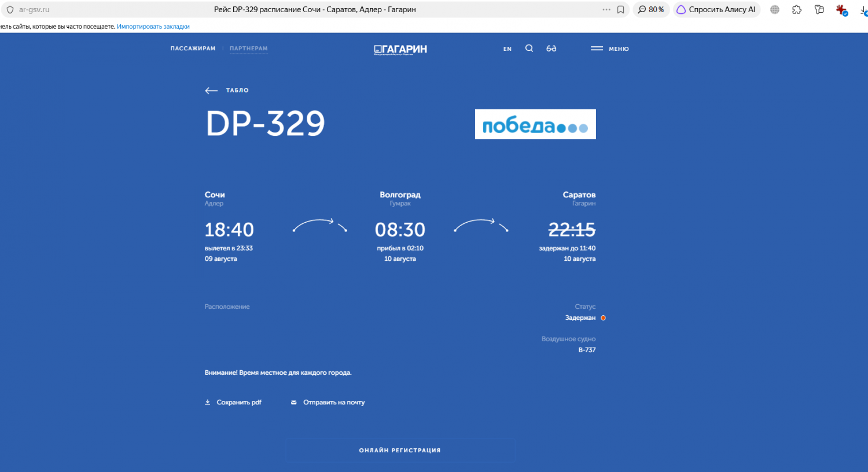Click the site security shield icon
This screenshot has height=472, width=868.
(x=10, y=10)
